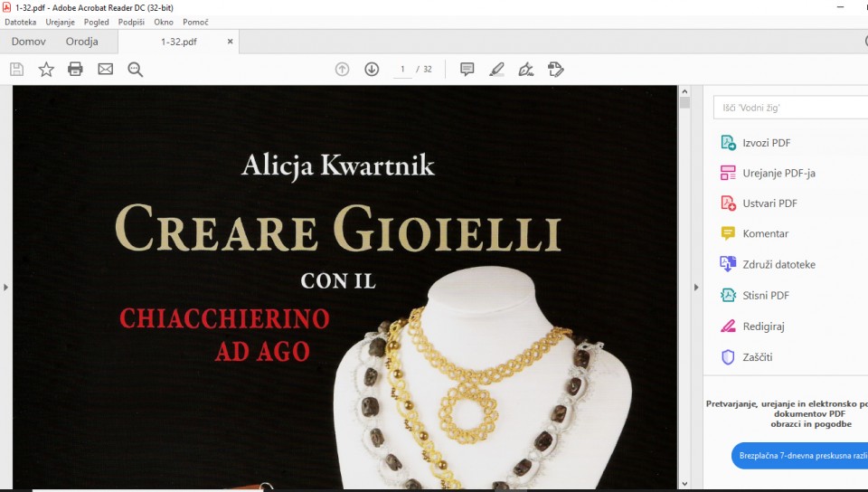
Task: Open Ustvari PDF tool label
Action: (x=770, y=203)
